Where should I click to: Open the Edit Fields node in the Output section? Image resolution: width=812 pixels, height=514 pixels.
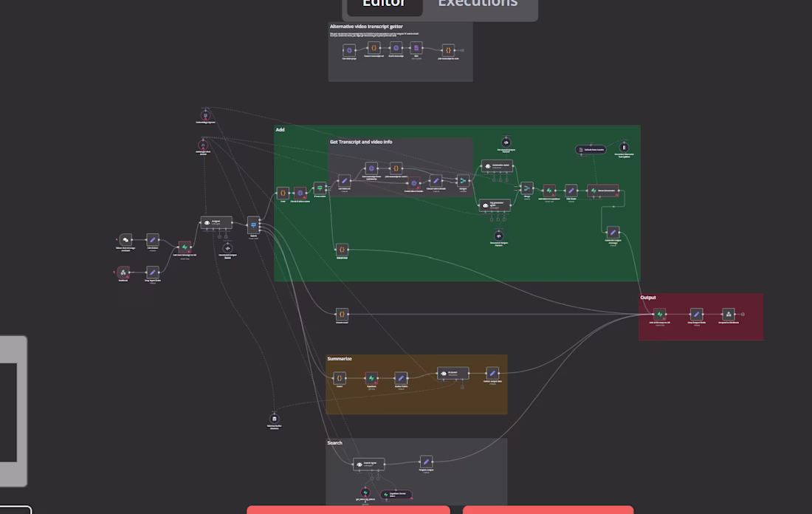pos(696,315)
